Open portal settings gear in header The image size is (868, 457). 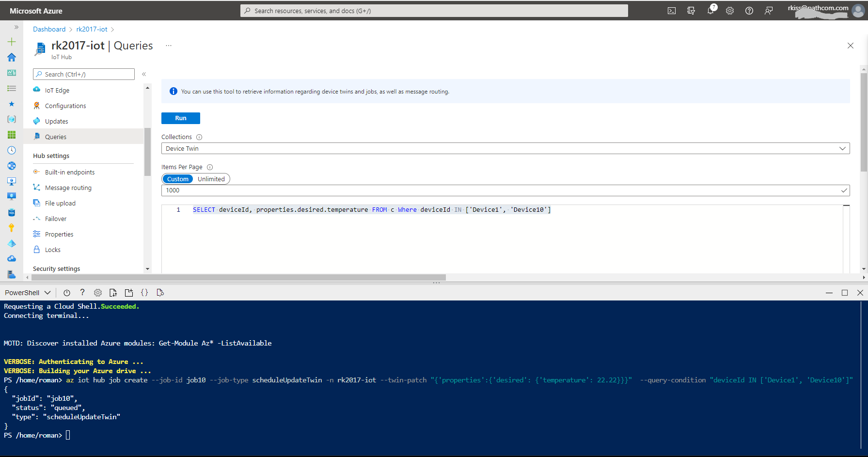tap(730, 11)
